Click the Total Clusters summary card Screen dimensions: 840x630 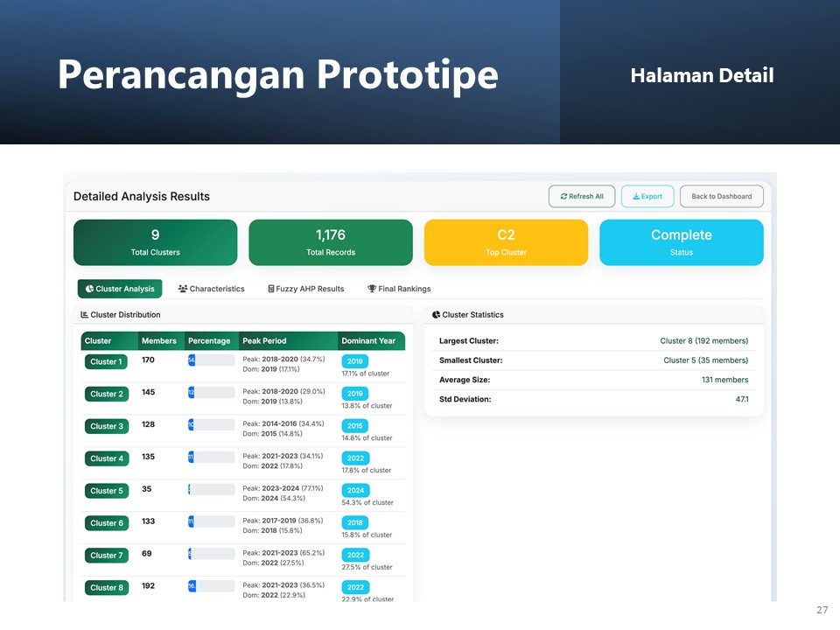point(155,242)
